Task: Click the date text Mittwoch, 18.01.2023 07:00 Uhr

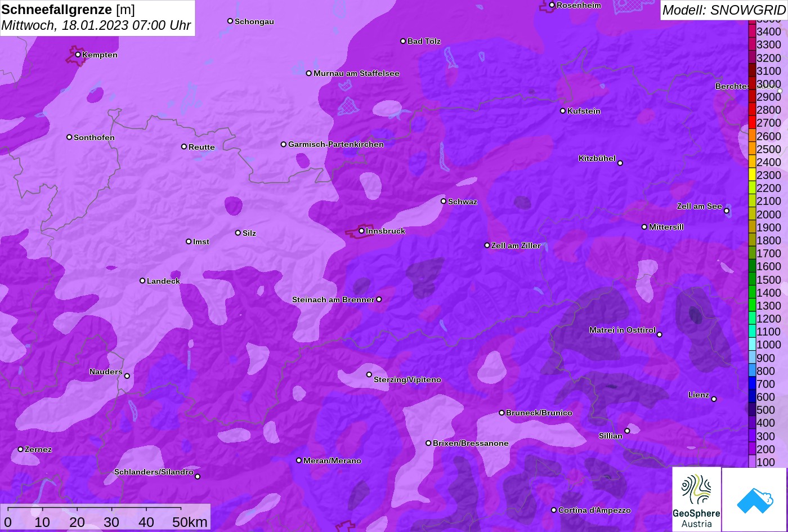Action: point(96,25)
